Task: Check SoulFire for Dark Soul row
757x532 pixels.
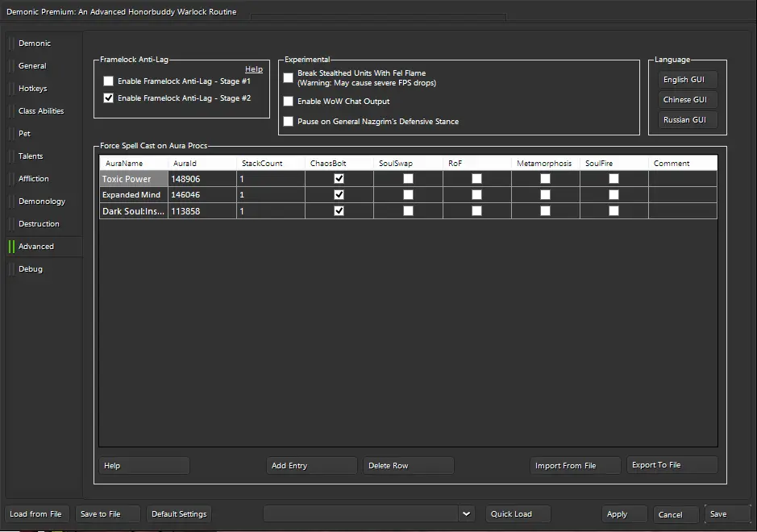Action: tap(614, 210)
